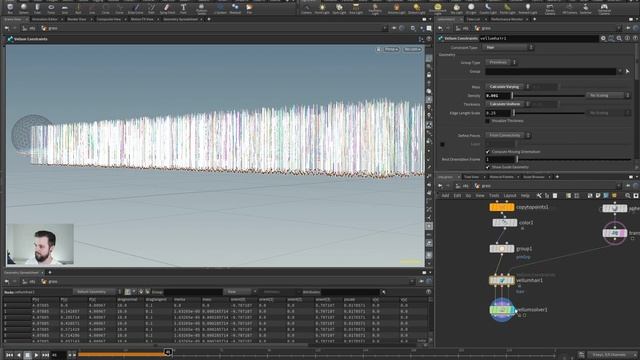Select the Sphere shelf tool
This screenshot has width=640, height=360.
(x=24, y=8)
